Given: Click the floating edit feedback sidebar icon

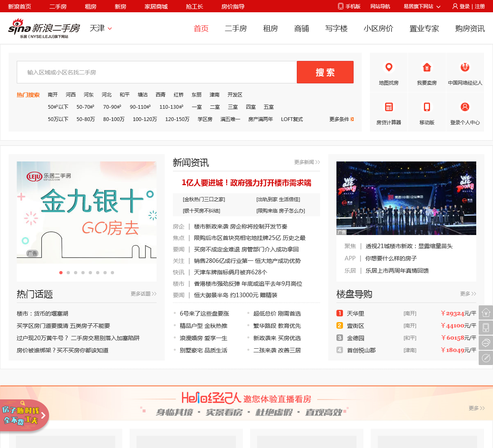Looking at the screenshot, I should coord(486,358).
